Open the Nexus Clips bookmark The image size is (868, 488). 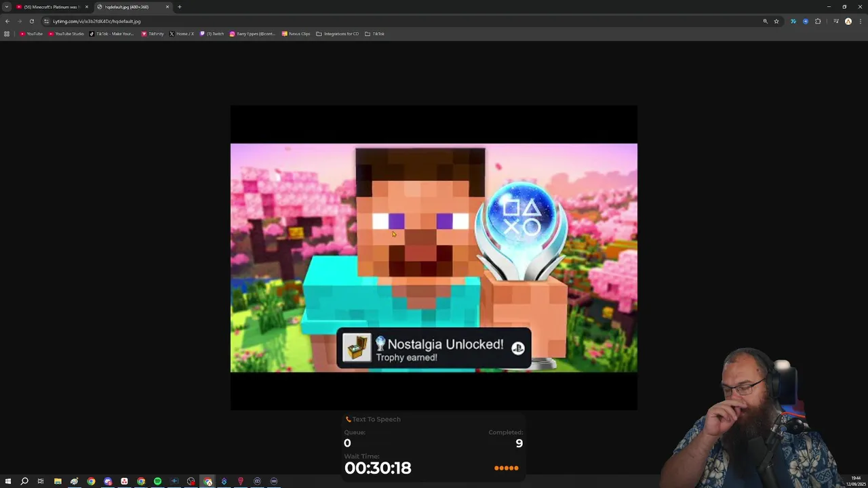point(296,34)
